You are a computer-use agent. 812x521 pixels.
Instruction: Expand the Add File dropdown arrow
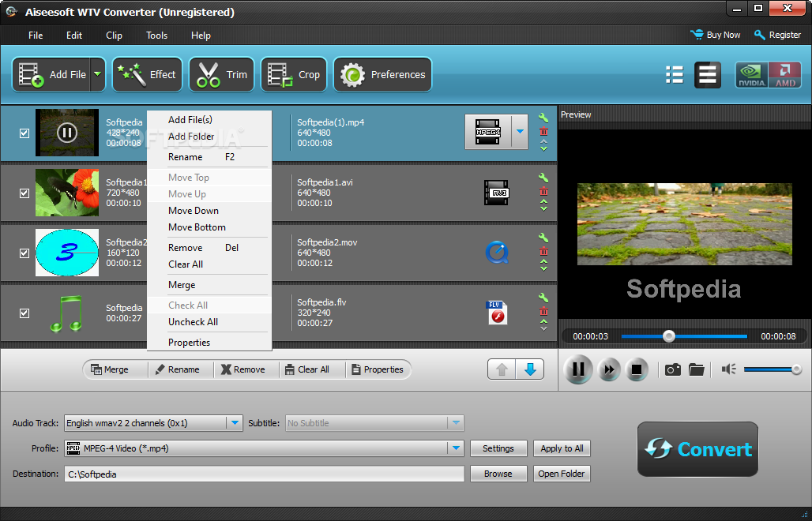pyautogui.click(x=97, y=74)
